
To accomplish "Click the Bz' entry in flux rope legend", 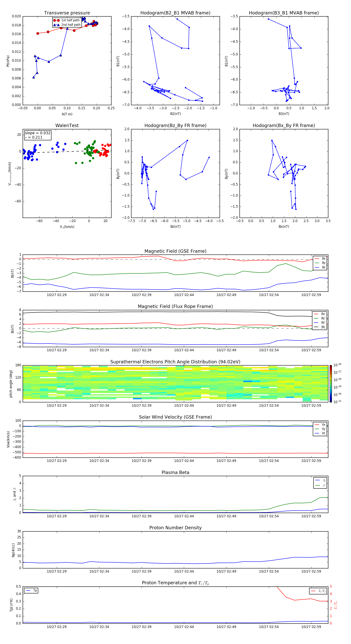I will tap(320, 323).
